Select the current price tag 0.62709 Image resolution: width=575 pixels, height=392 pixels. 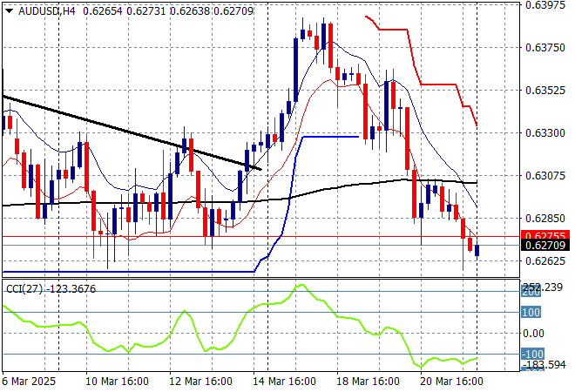point(545,245)
